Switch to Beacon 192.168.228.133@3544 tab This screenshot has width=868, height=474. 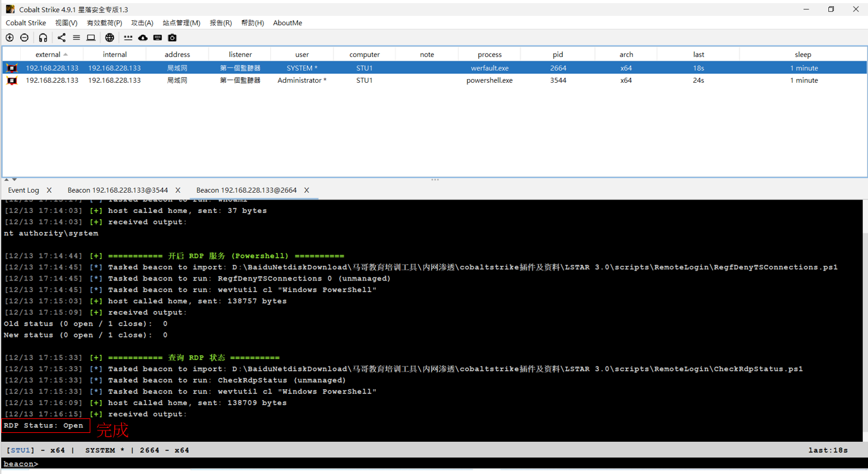[118, 190]
